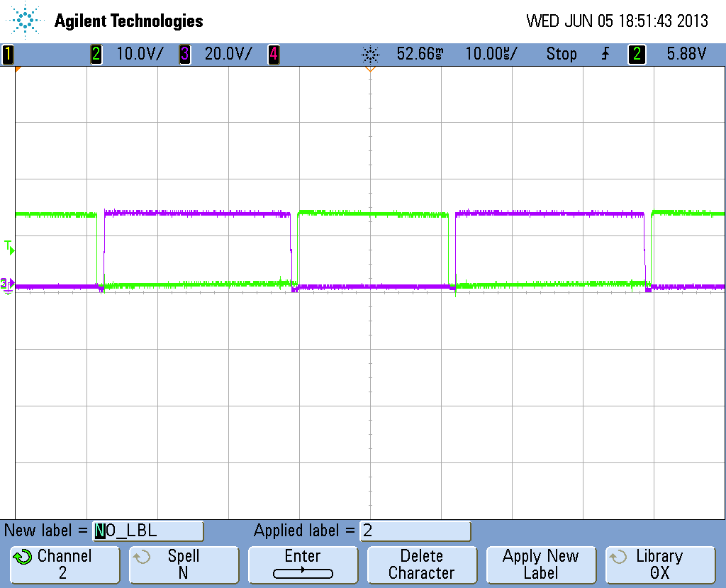Viewport: 726px width, 588px height.
Task: Click the arrow icon on the Enter softkey
Action: coord(303,572)
